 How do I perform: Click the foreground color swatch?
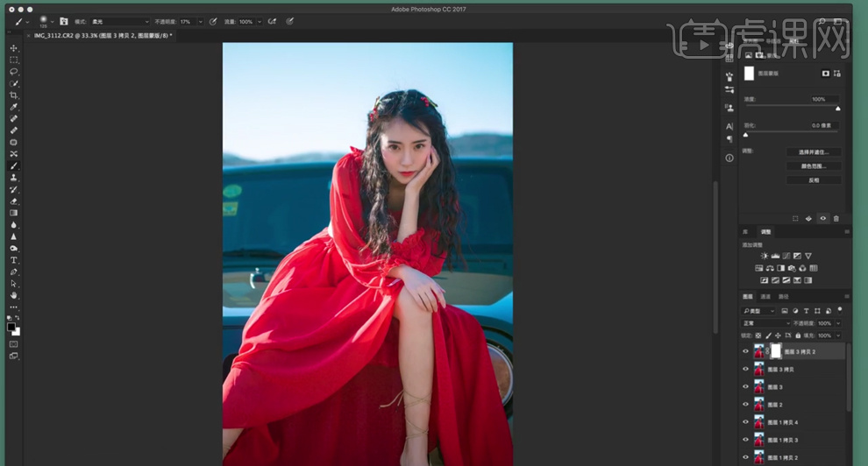pos(11,328)
